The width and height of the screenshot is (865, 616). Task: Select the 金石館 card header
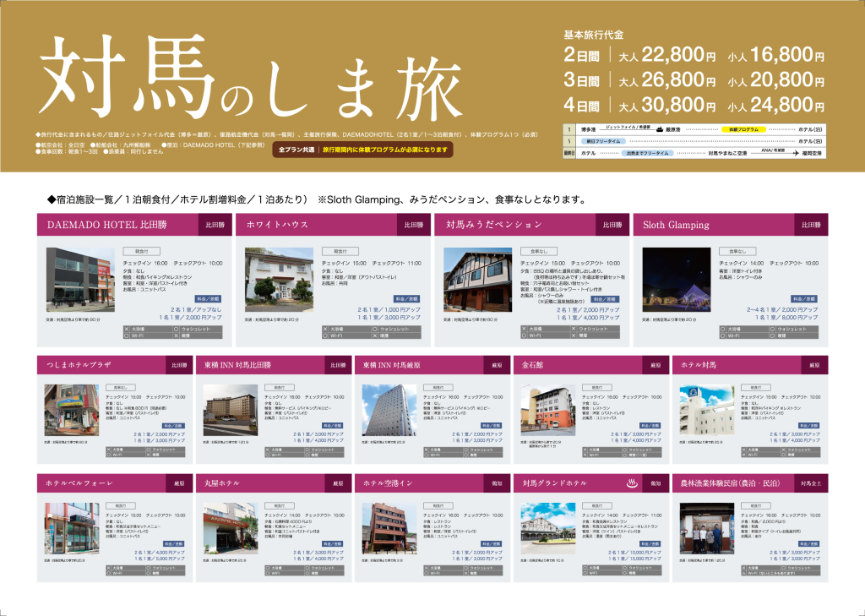(x=591, y=365)
